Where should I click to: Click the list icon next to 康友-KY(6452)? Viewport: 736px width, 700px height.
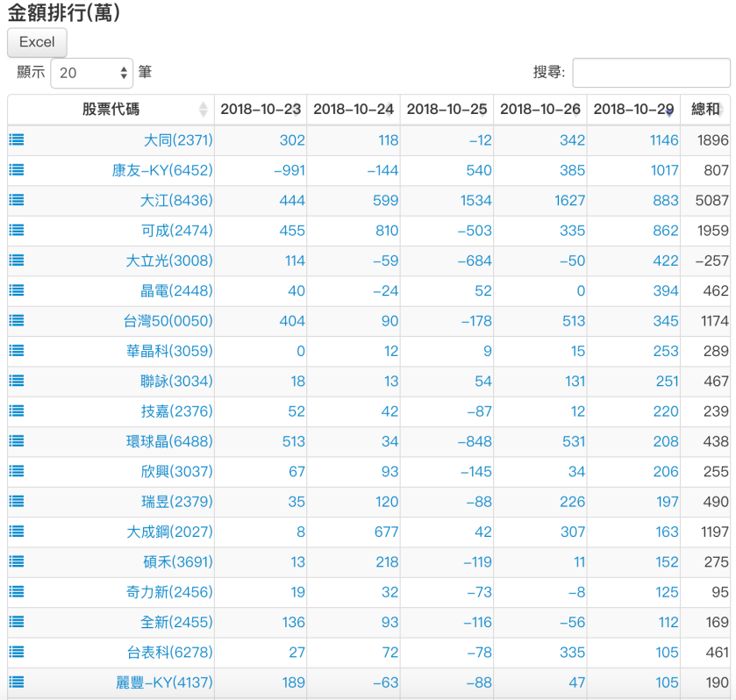tap(16, 170)
